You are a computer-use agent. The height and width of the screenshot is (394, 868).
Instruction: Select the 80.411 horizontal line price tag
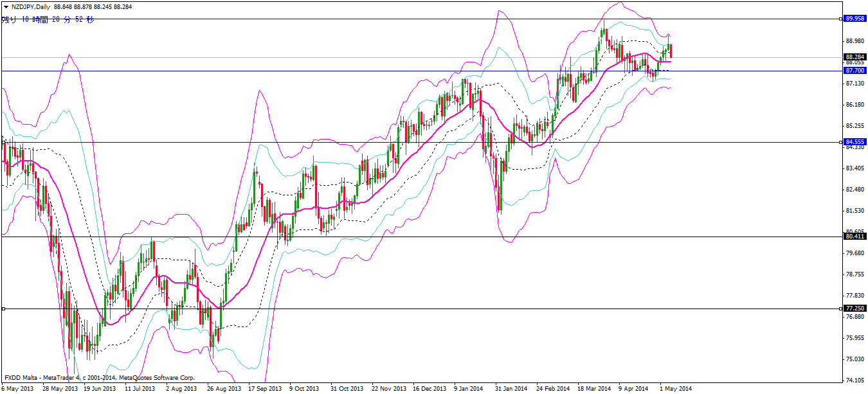pyautogui.click(x=854, y=237)
